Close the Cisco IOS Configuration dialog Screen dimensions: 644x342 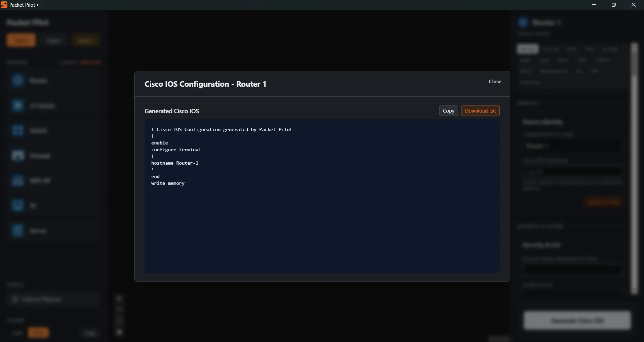tap(495, 82)
